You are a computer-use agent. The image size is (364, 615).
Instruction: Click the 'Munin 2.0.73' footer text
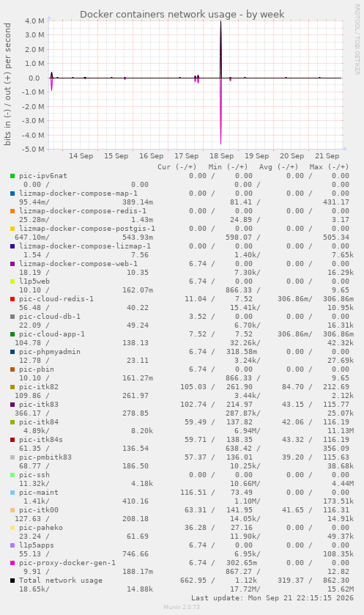(182, 607)
